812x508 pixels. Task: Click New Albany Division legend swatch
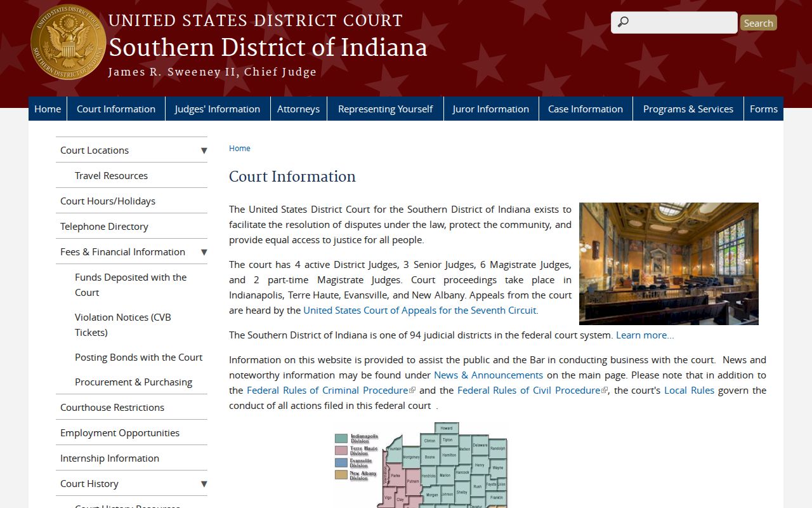(x=341, y=475)
